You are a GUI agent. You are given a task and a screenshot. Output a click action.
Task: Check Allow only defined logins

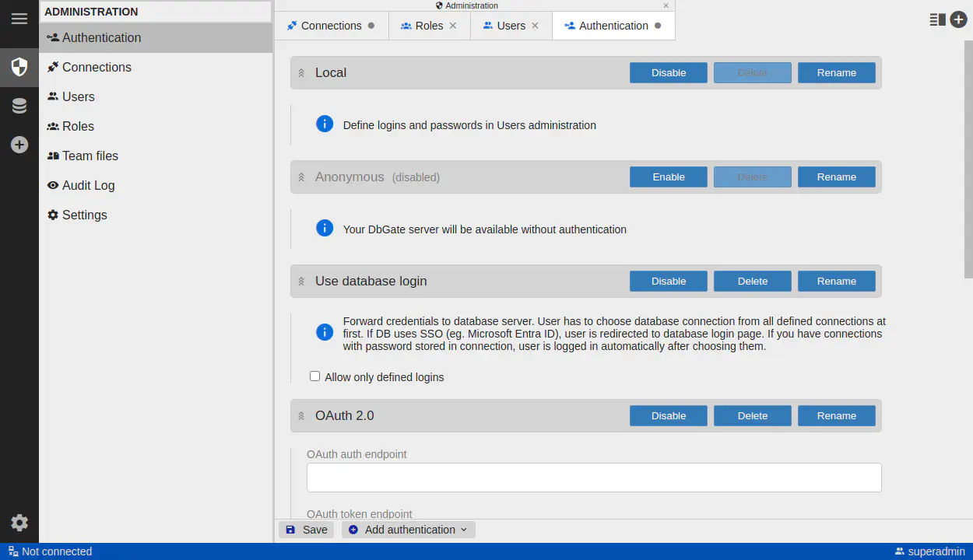[315, 376]
